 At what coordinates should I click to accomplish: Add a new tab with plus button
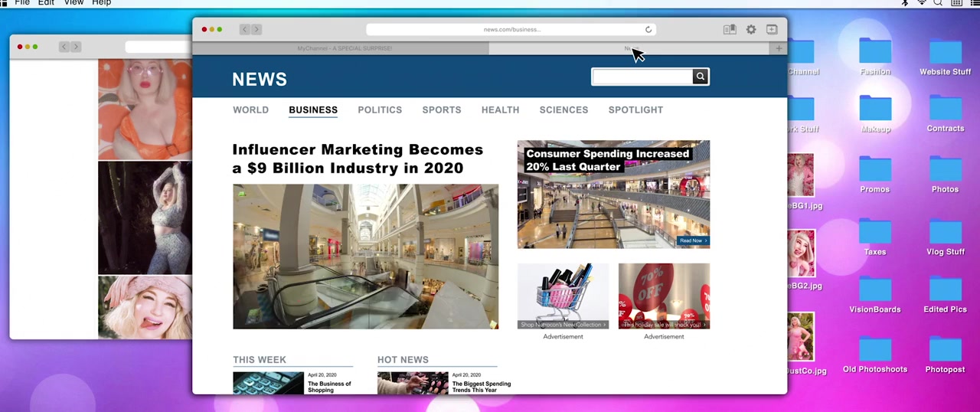point(779,48)
